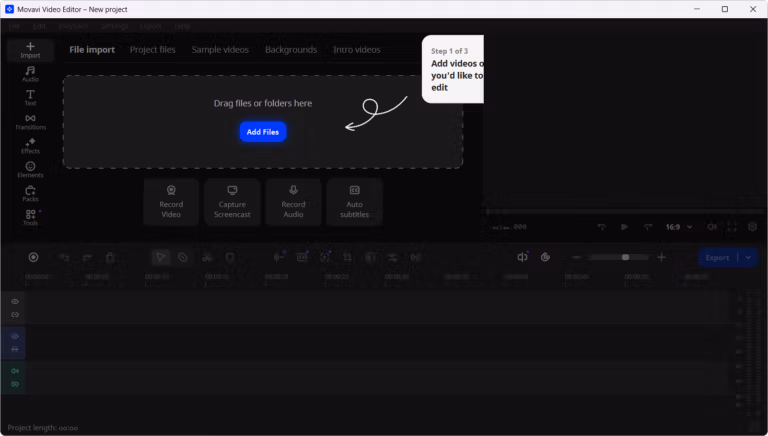Step to next frame in preview

pos(648,227)
